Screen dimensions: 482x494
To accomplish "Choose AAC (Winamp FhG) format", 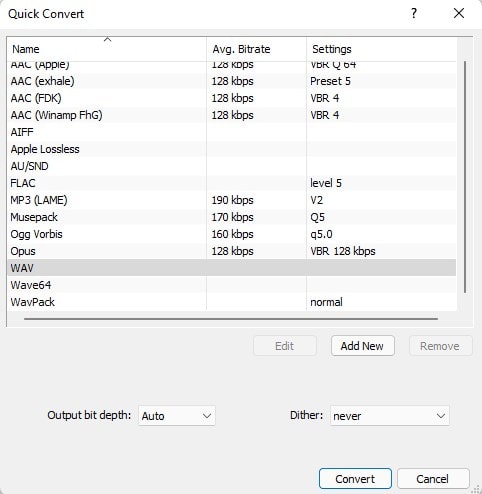I will point(232,115).
